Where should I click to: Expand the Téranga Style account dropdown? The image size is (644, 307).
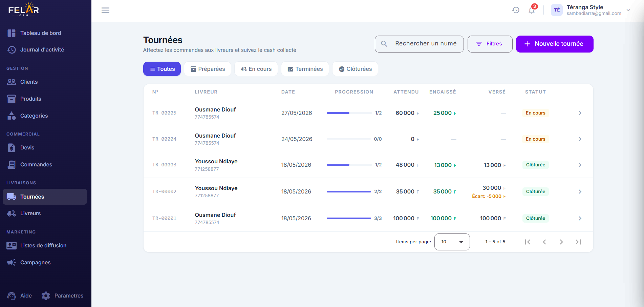[x=628, y=10]
